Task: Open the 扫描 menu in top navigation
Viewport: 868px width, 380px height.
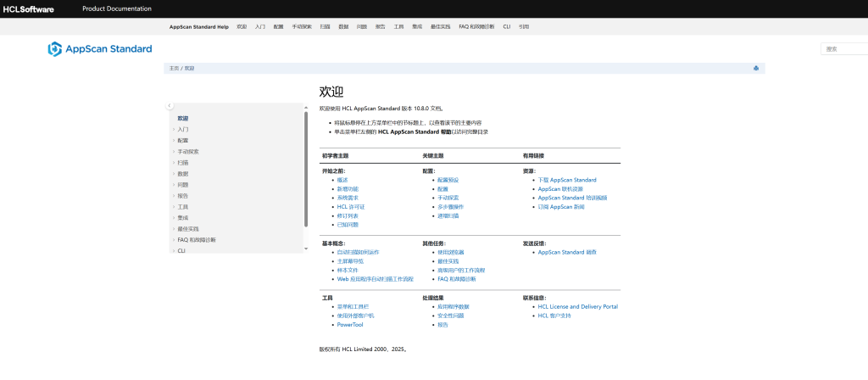Action: coord(325,27)
